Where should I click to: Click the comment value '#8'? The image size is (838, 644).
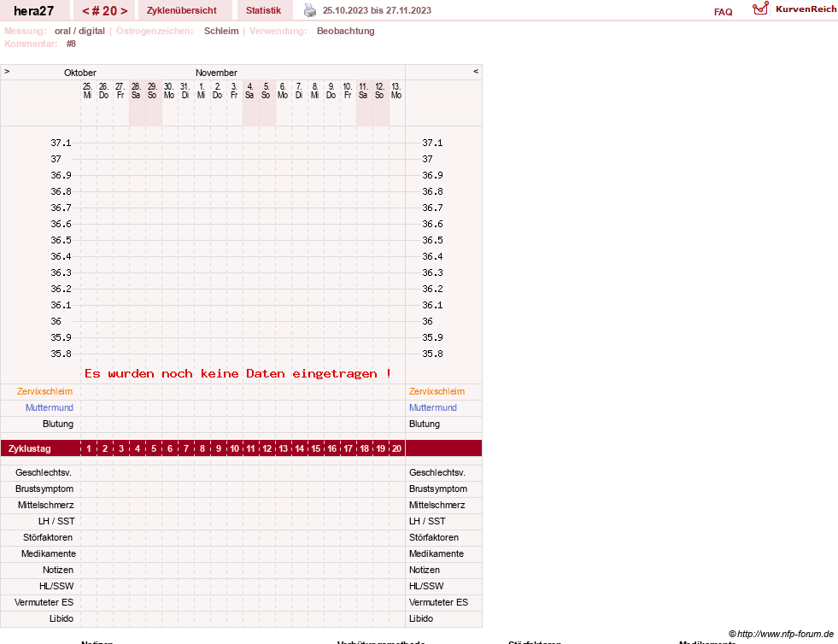71,44
